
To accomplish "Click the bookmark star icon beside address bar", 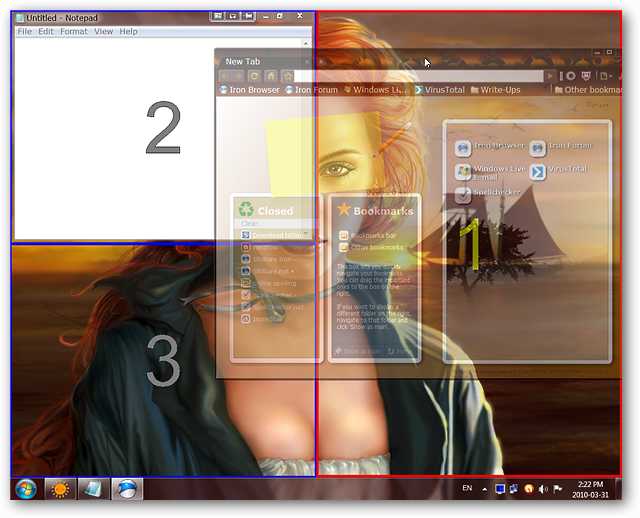I will point(288,76).
